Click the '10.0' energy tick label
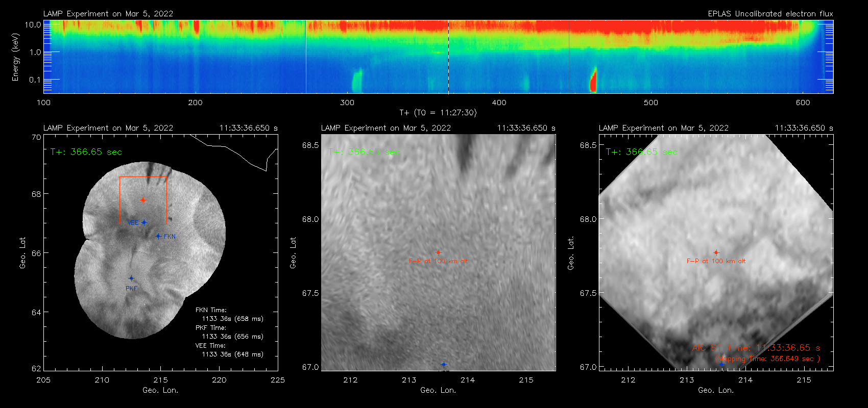Image resolution: width=868 pixels, height=408 pixels. coord(33,24)
